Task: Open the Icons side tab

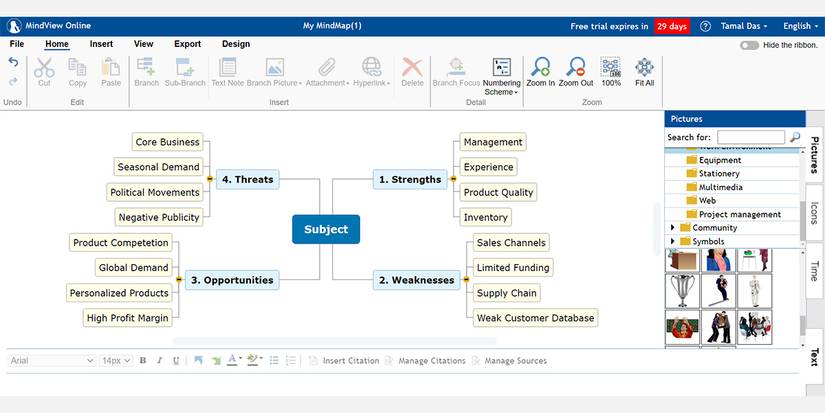Action: (x=814, y=213)
